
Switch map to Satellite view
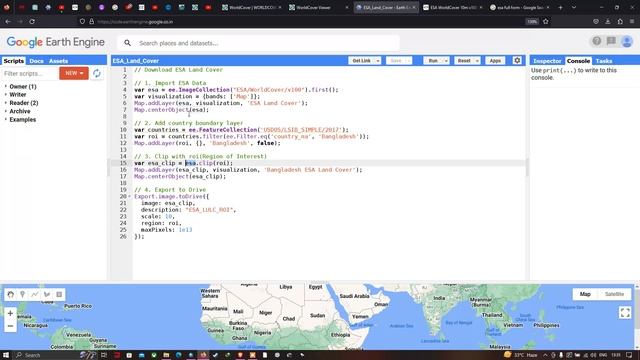click(614, 294)
